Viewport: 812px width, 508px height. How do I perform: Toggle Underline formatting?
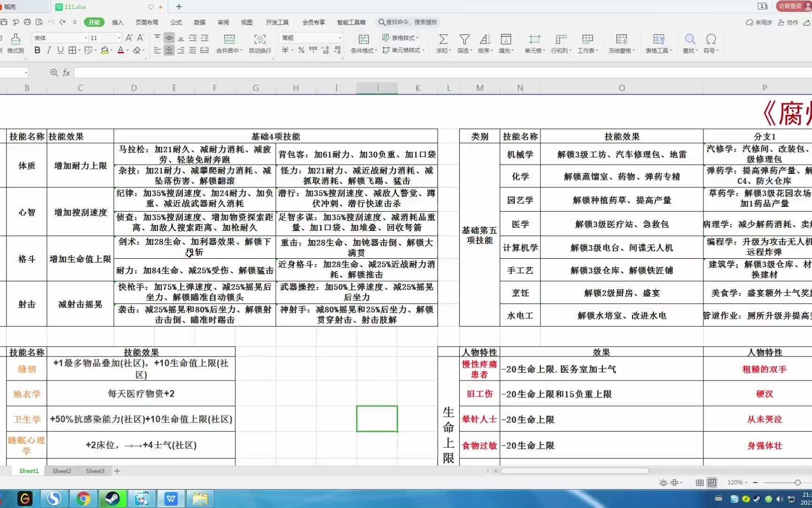60,50
